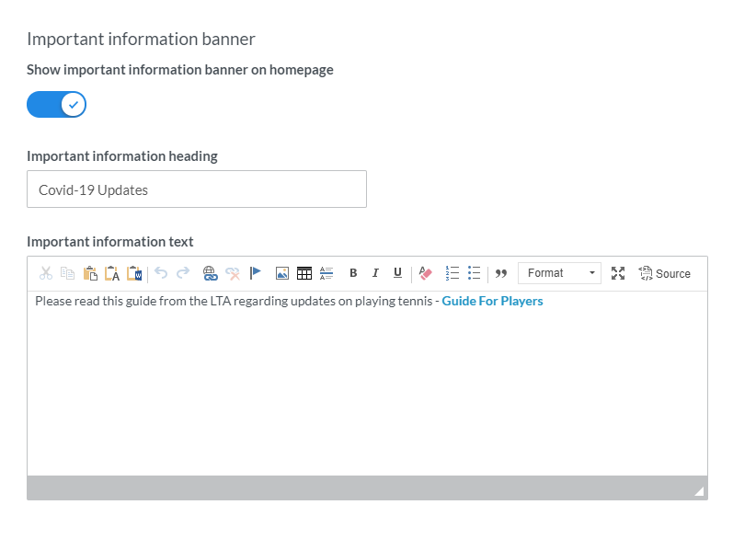Insert a numbered list
The image size is (756, 539).
pyautogui.click(x=452, y=273)
